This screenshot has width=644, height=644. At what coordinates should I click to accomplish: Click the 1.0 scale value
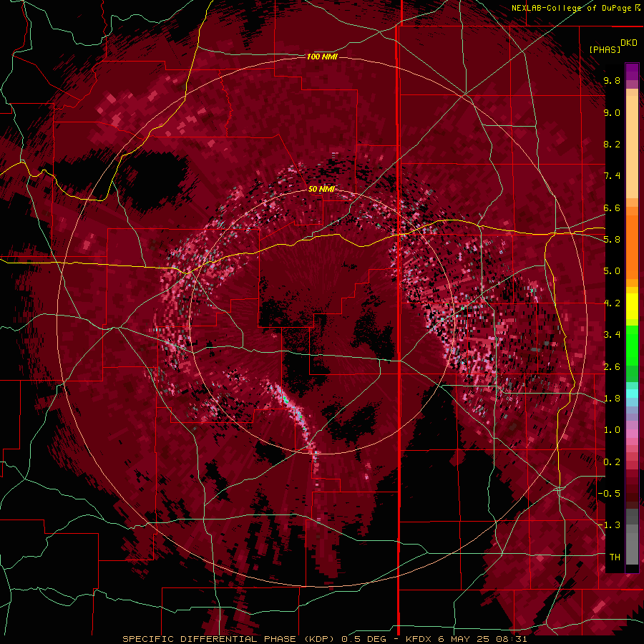point(612,430)
